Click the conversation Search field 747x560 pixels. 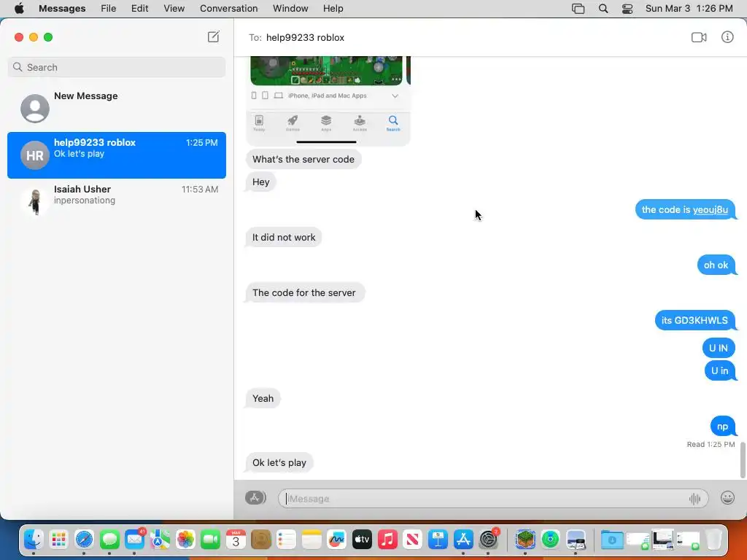click(117, 67)
